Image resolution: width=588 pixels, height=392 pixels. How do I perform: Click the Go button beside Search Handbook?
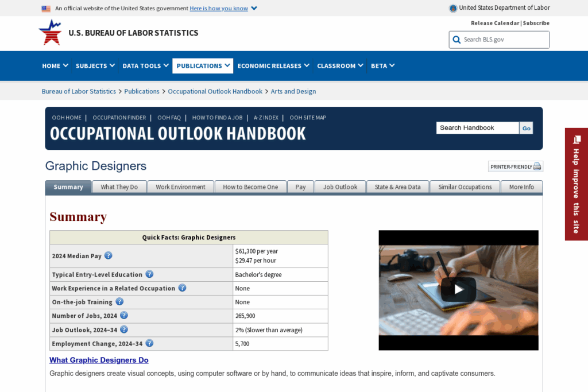pos(526,127)
